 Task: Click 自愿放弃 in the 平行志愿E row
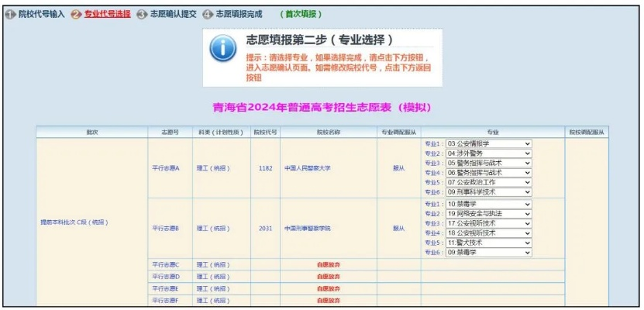pyautogui.click(x=329, y=288)
